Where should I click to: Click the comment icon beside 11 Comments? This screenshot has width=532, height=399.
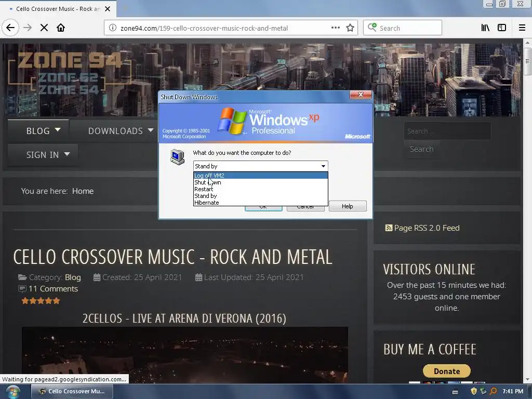pos(22,289)
